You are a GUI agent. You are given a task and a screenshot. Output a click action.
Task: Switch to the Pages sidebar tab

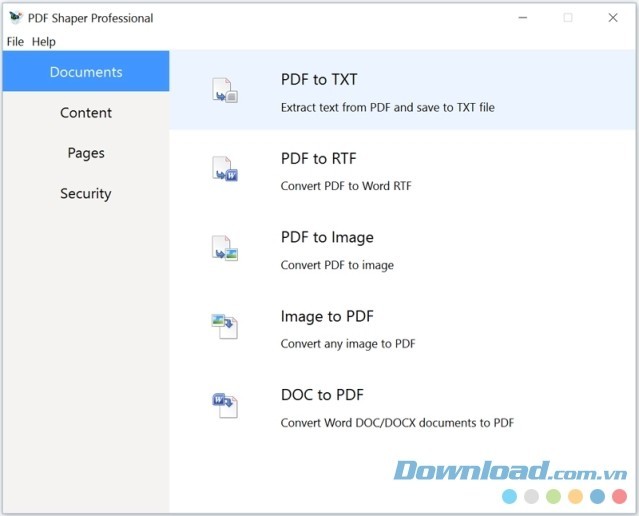coord(86,153)
